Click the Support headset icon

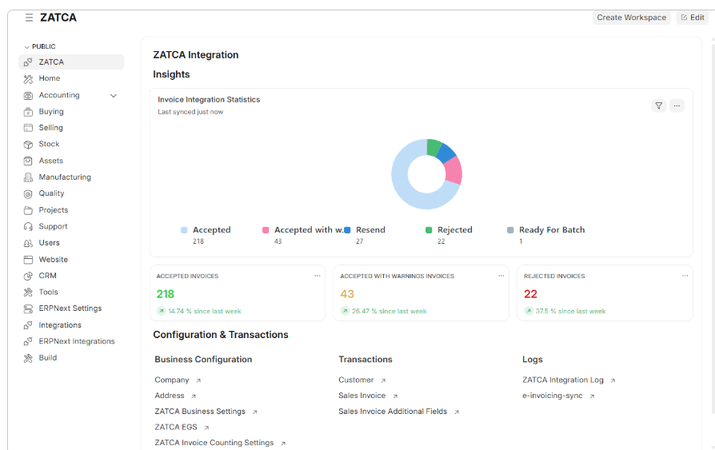coord(28,227)
